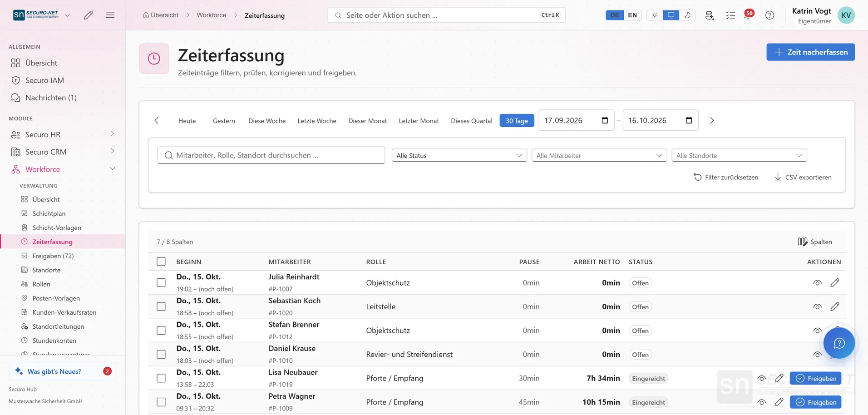
Task: Edit Lisa Neubauer's entry pencil icon
Action: pos(779,378)
